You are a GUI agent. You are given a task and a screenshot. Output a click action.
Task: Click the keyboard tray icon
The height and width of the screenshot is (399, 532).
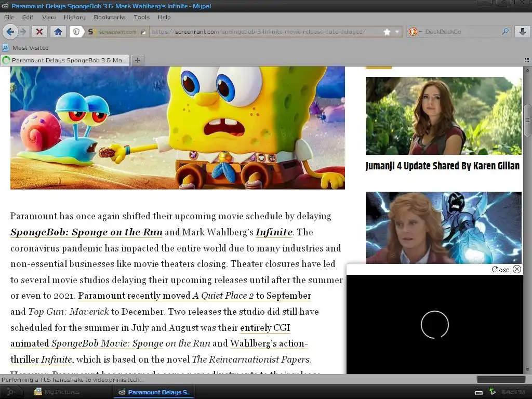[479, 392]
